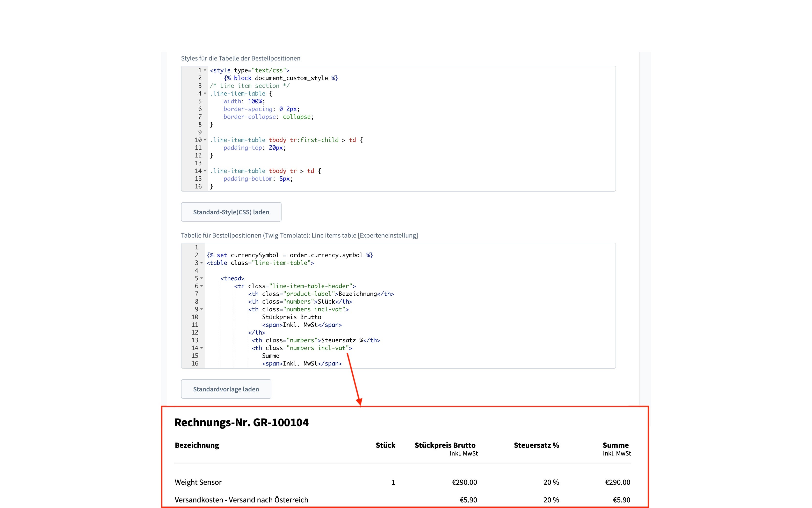
Task: Click the 'Steuersatz %' th code line
Action: point(316,340)
